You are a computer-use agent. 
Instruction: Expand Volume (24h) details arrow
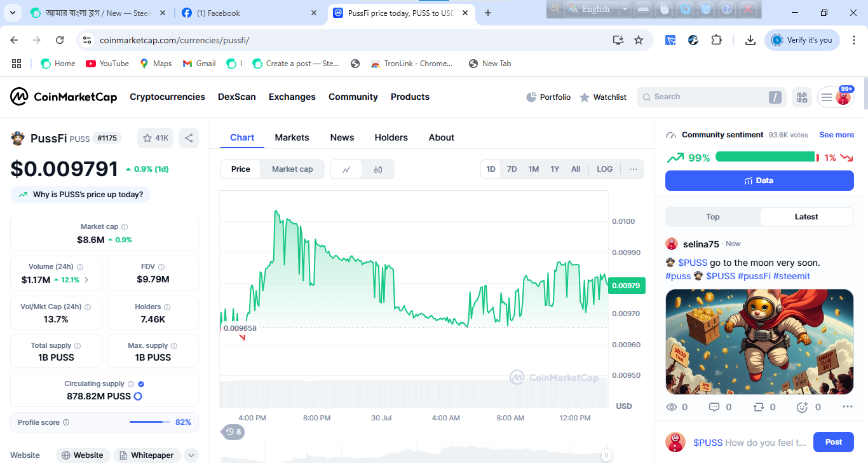pyautogui.click(x=86, y=280)
